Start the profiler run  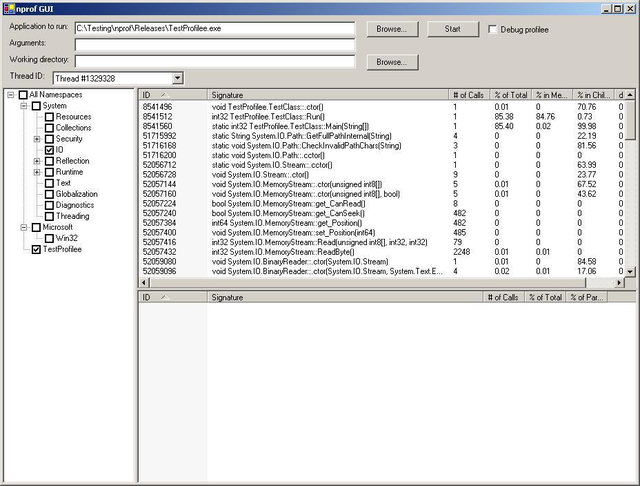click(x=453, y=29)
